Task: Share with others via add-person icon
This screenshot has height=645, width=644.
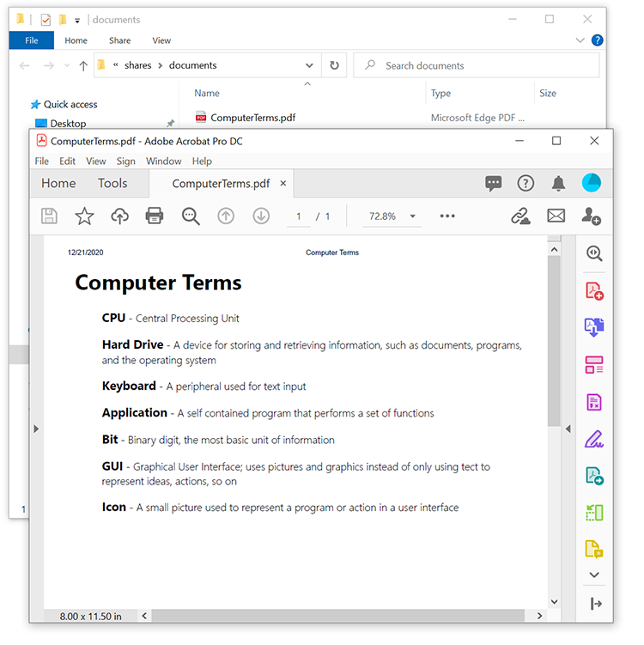Action: (x=592, y=216)
